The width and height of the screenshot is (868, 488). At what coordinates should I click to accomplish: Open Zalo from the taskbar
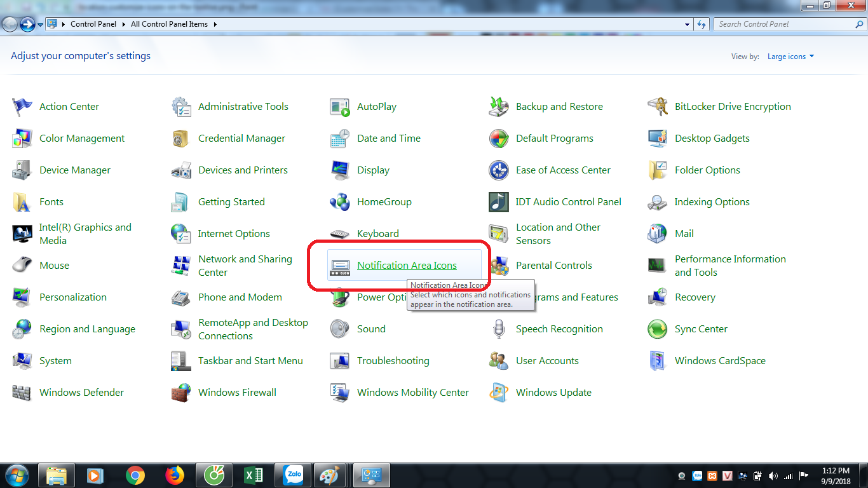(292, 475)
